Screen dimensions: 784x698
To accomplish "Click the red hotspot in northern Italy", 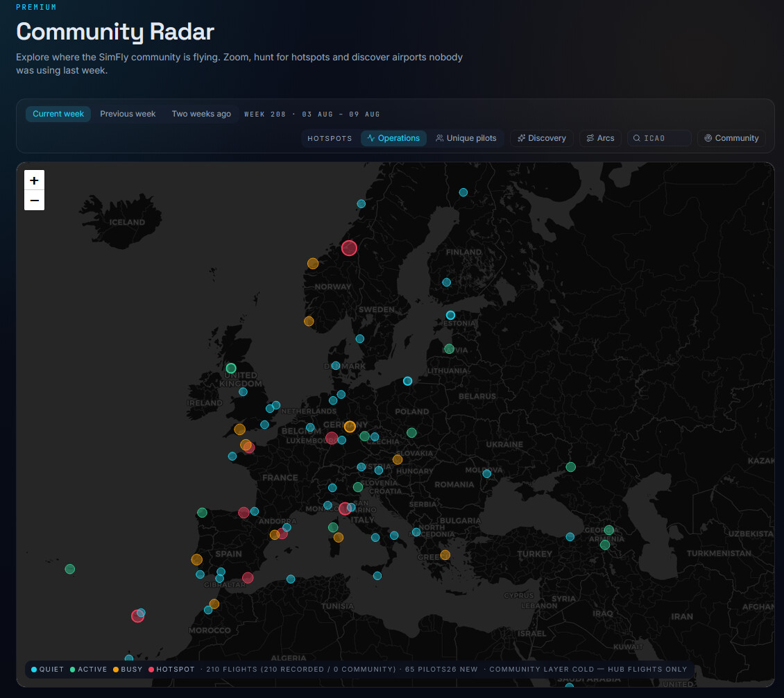I will 345,509.
